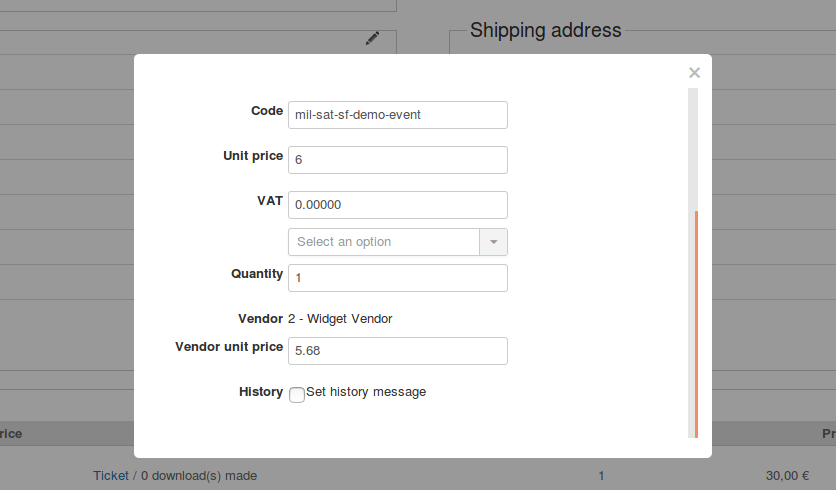Click the 'VAT' field label
836x490 pixels.
point(270,201)
